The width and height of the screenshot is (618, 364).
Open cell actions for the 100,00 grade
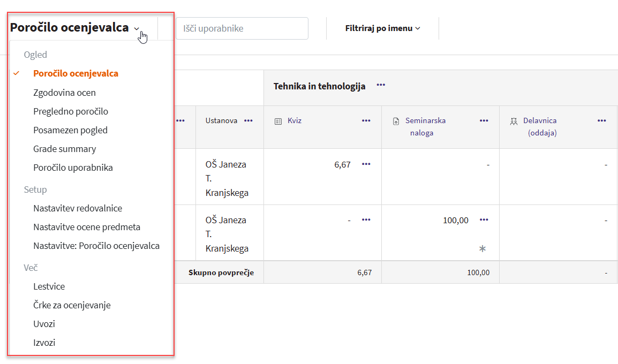(484, 219)
